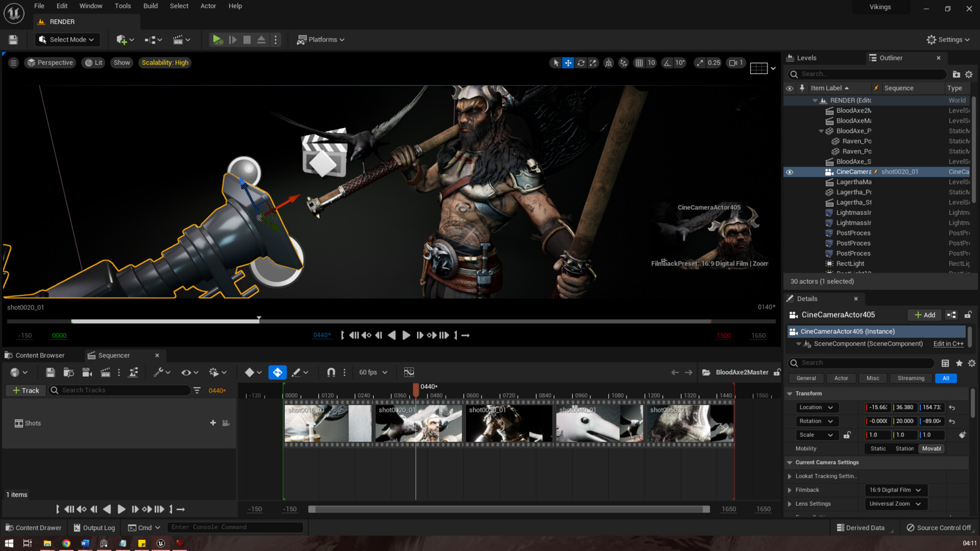This screenshot has width=980, height=551.
Task: Open the Output Log button
Action: coord(94,528)
